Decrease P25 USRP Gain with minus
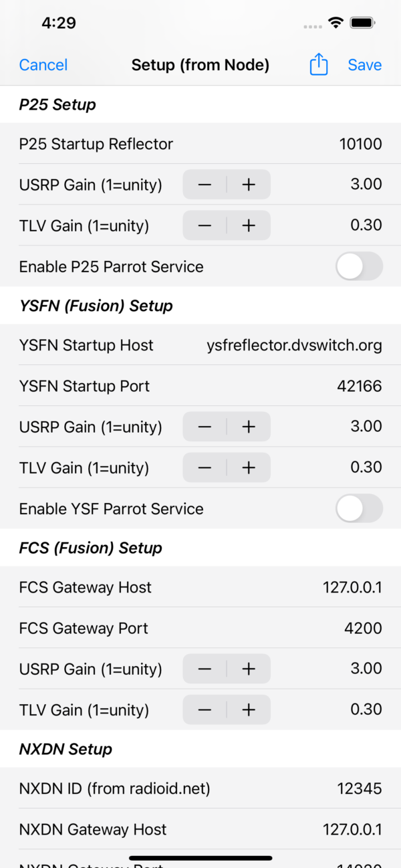401x868 pixels. click(205, 185)
